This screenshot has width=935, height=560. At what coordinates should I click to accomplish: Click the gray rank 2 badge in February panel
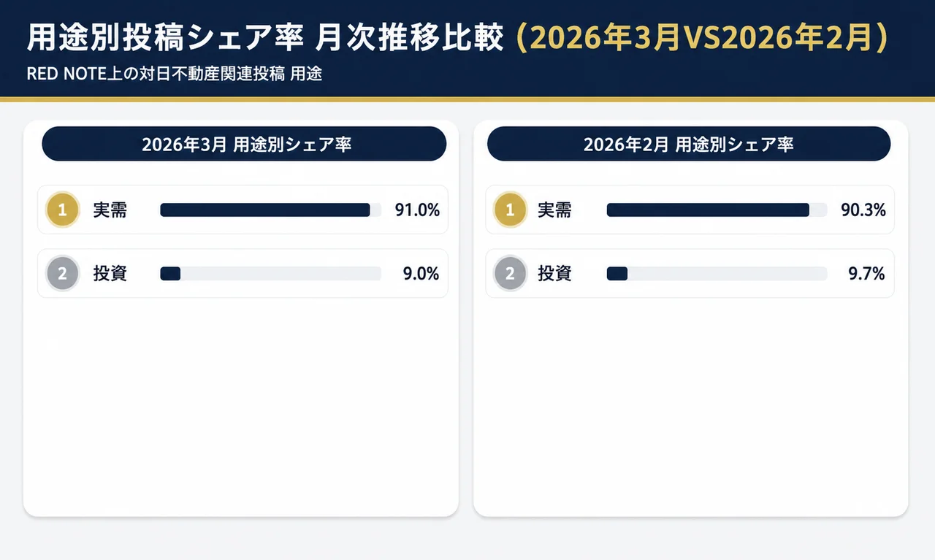point(510,274)
